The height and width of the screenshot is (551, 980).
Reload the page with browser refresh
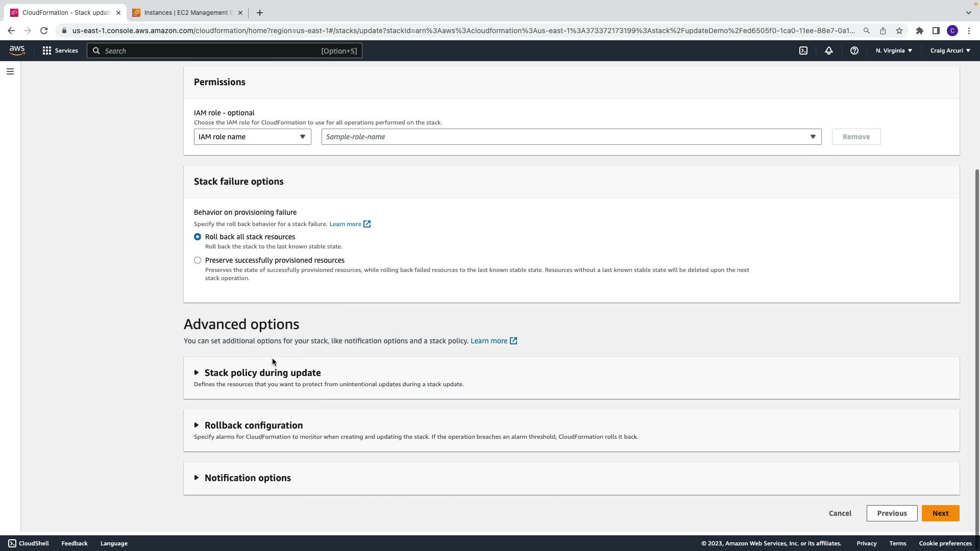[44, 31]
